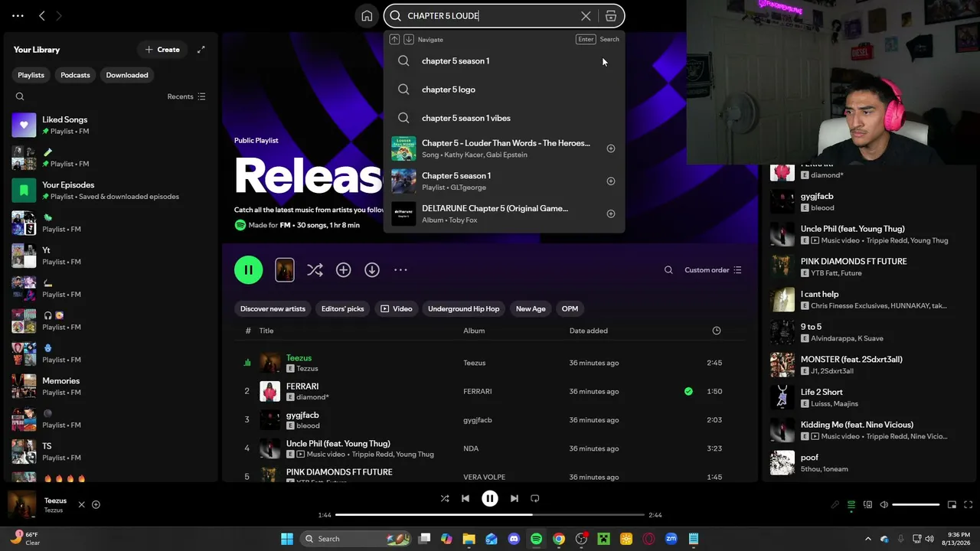Open Your Episodes in the library

111,190
